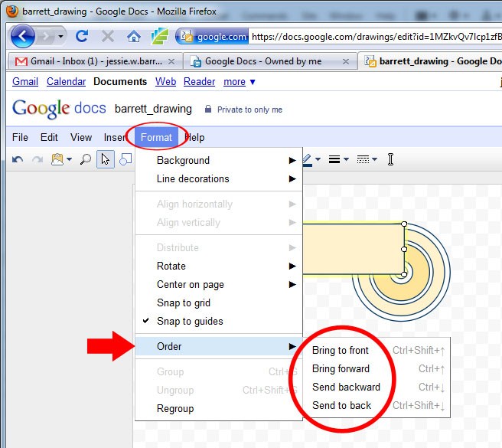Open the Reader link
Viewport: 502px width, 448px height.
(199, 82)
